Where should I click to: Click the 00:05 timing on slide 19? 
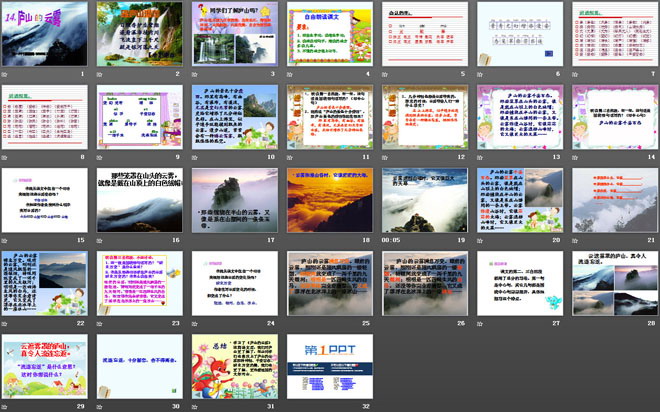[390, 240]
